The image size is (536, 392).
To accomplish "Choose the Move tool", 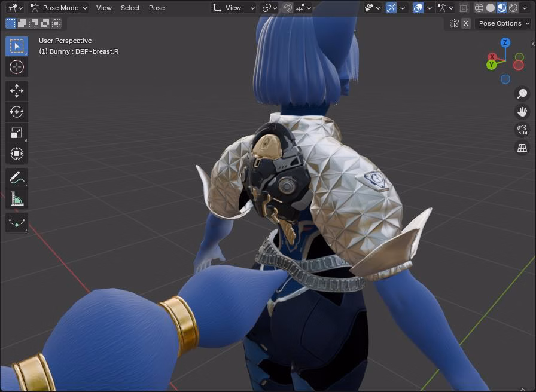I will [x=16, y=91].
